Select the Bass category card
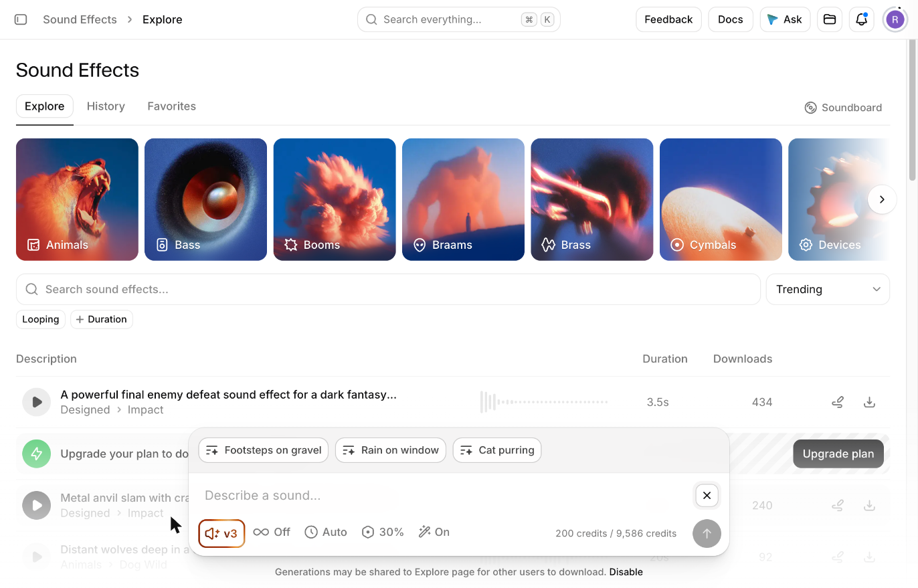 click(x=205, y=199)
